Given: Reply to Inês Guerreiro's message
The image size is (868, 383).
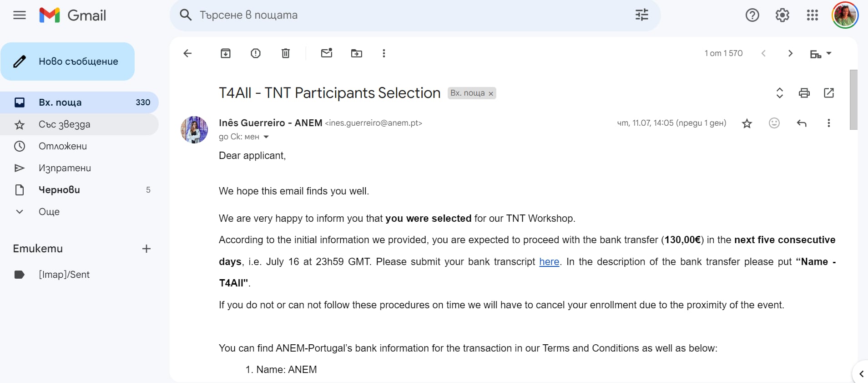Looking at the screenshot, I should (802, 123).
